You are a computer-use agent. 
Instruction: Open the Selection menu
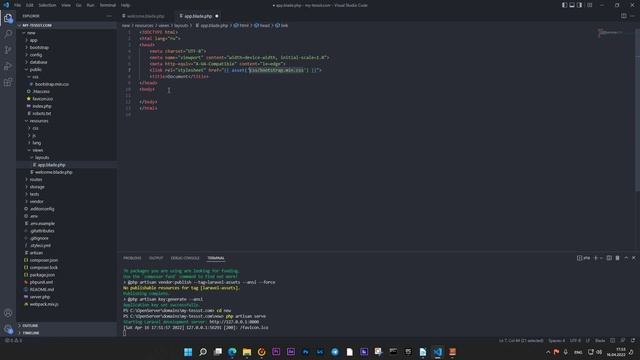[x=47, y=5]
